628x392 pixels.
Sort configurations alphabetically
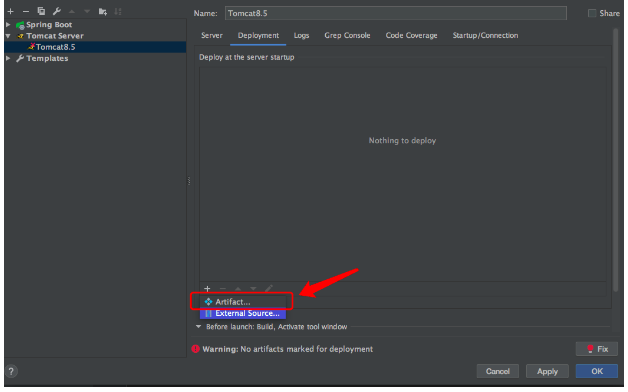[x=118, y=12]
